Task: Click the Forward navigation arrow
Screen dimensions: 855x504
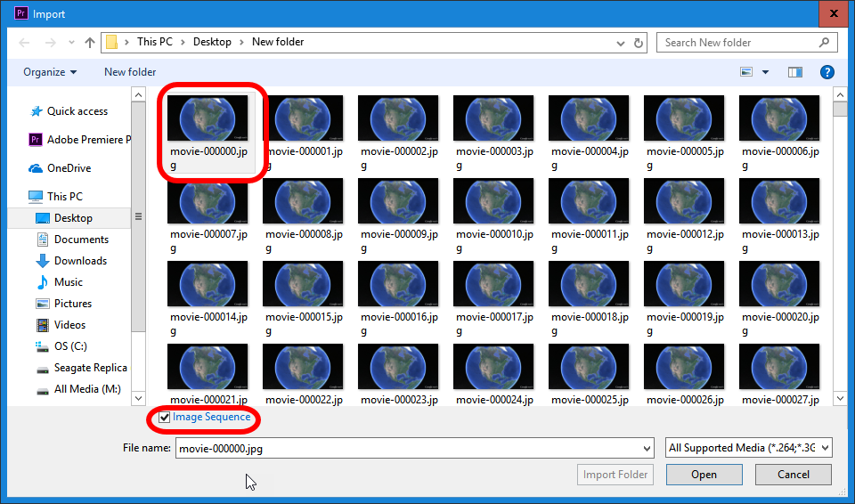Action: [50, 43]
